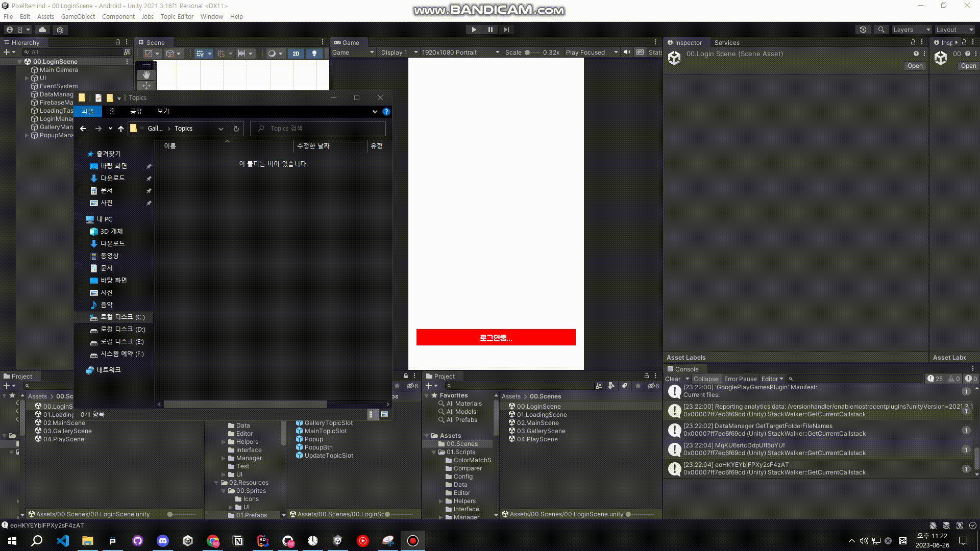
Task: Toggle scene lighting bulb icon
Action: tap(314, 53)
